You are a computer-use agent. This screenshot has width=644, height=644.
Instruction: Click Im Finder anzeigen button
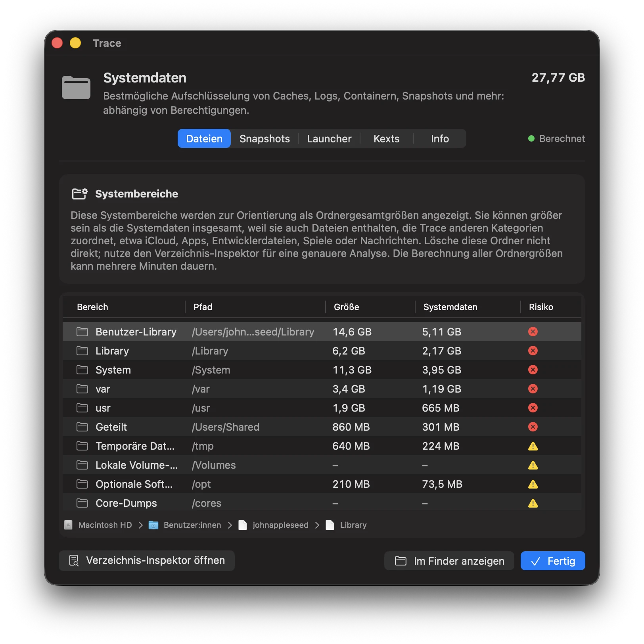(x=449, y=561)
